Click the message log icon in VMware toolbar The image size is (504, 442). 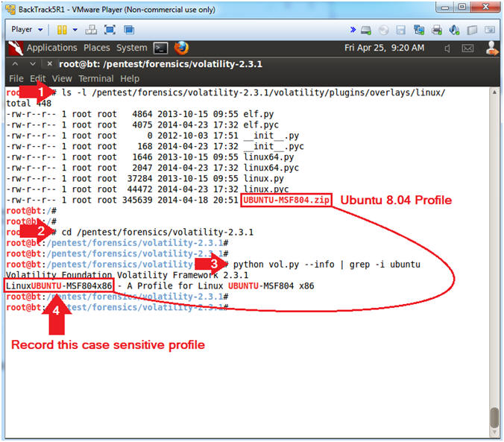click(x=490, y=30)
